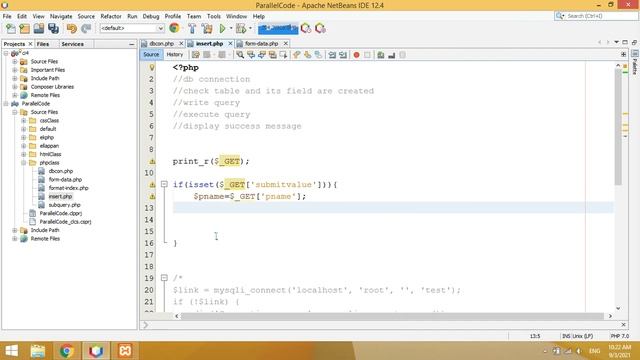The width and height of the screenshot is (640, 360).
Task: Open the Debug menu
Action: (x=151, y=16)
